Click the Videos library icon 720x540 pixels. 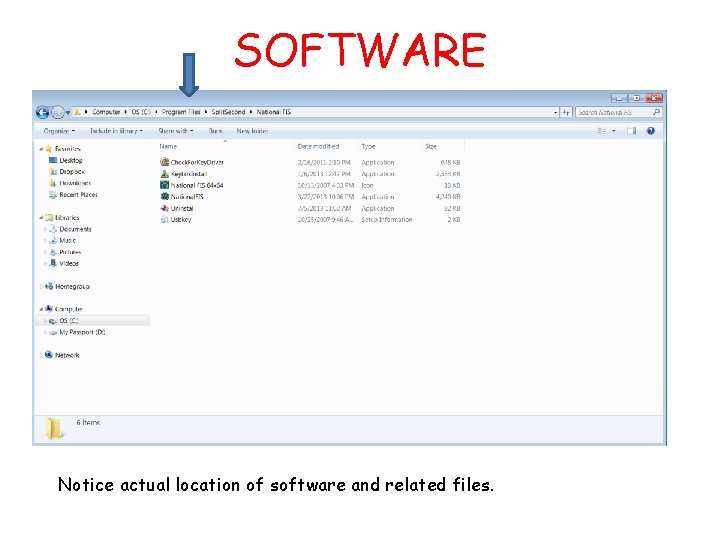53,263
